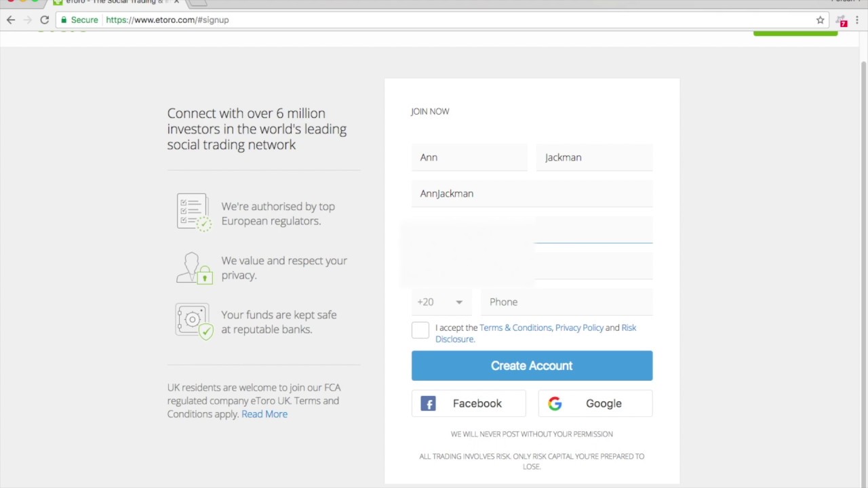The width and height of the screenshot is (868, 488).
Task: Accept the Terms & Conditions checkbox
Action: (x=420, y=330)
